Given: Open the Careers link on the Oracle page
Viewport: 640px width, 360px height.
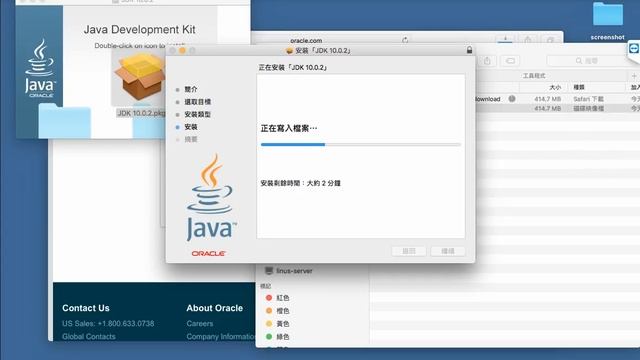Looking at the screenshot, I should point(200,323).
